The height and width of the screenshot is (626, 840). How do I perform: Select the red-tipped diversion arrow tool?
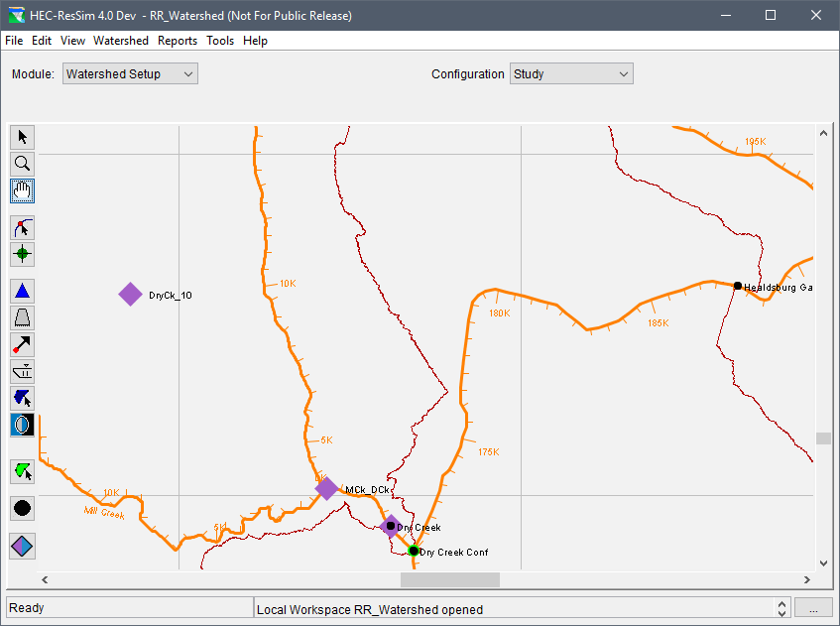coord(22,345)
